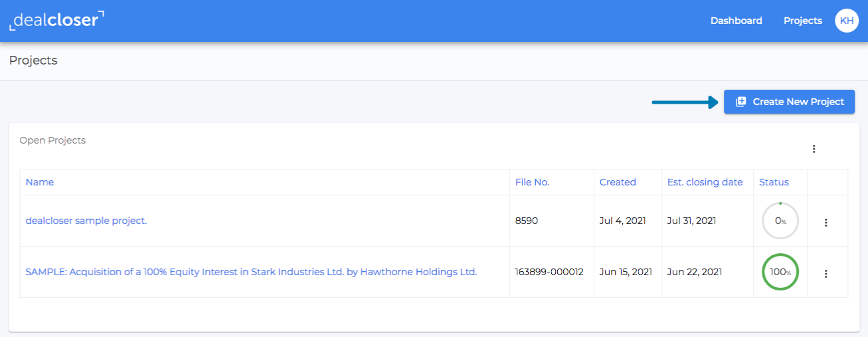This screenshot has height=337, width=868.
Task: Open SAMPLE Stark Industries acquisition project
Action: click(251, 272)
